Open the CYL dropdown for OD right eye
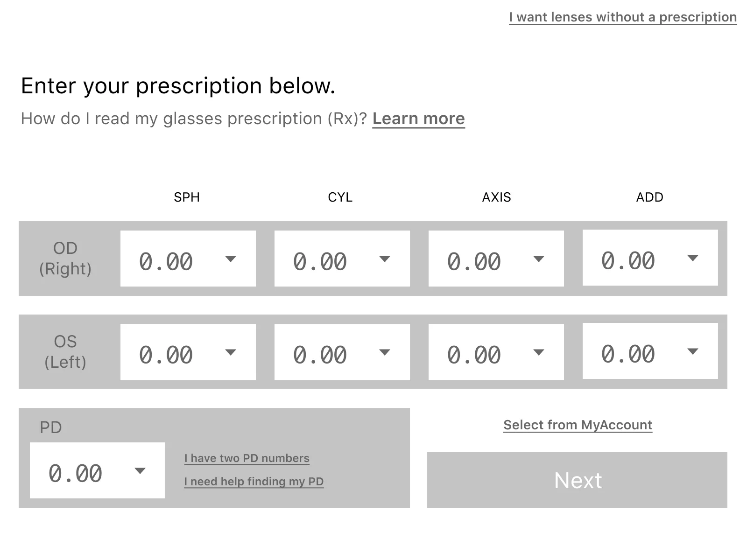This screenshot has height=560, width=747. [x=386, y=258]
